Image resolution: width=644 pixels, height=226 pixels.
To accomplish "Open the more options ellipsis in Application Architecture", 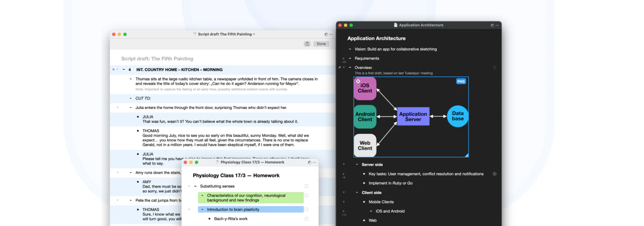I will click(x=497, y=25).
